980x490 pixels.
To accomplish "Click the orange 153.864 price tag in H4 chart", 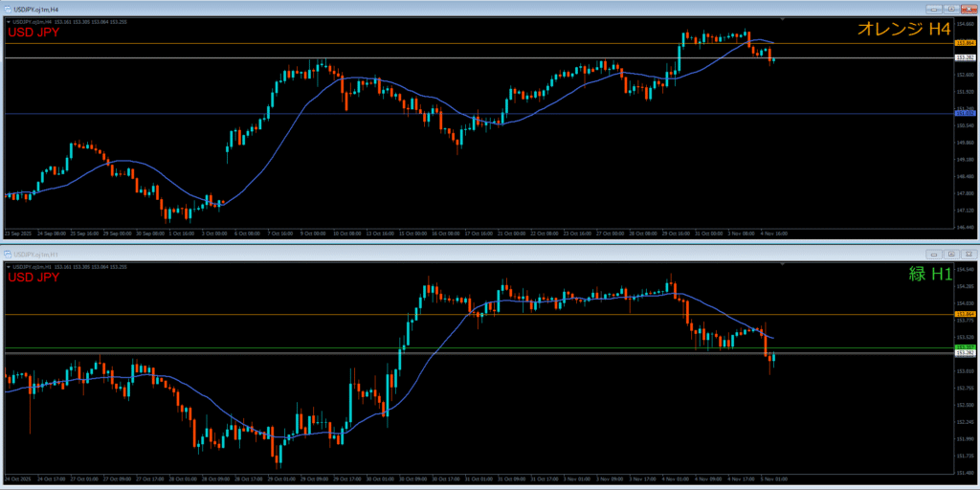I will point(966,43).
